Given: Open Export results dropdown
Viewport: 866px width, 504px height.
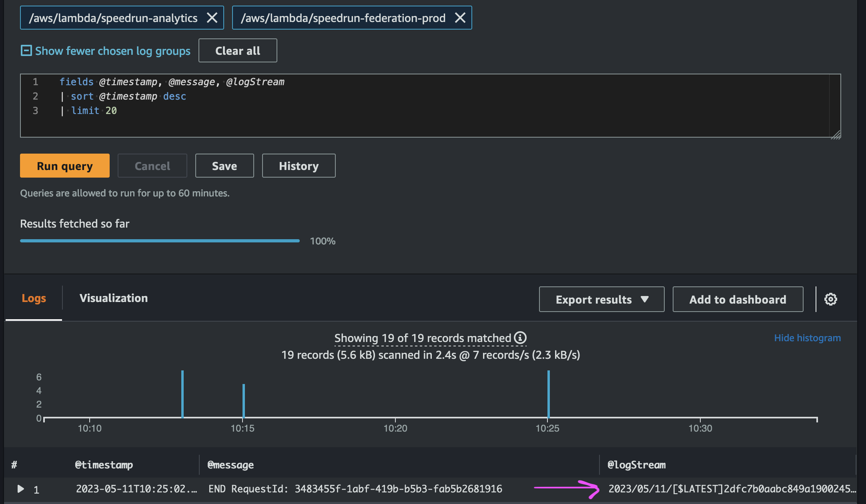Looking at the screenshot, I should (x=601, y=299).
